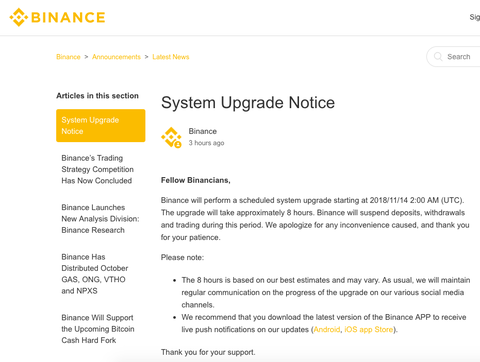Click the search magnifier icon
The width and height of the screenshot is (480, 362).
tap(438, 57)
